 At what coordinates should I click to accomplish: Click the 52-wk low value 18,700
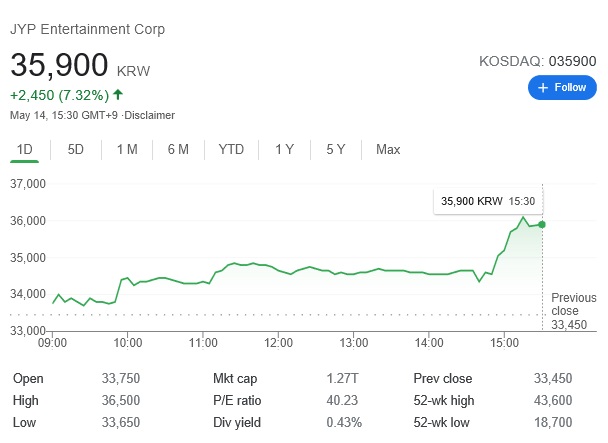click(x=553, y=422)
